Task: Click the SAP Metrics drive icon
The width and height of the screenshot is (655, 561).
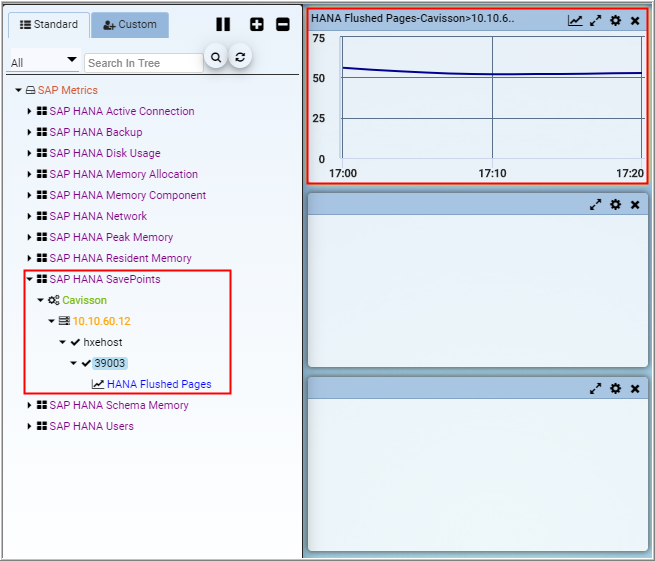Action: (30, 90)
